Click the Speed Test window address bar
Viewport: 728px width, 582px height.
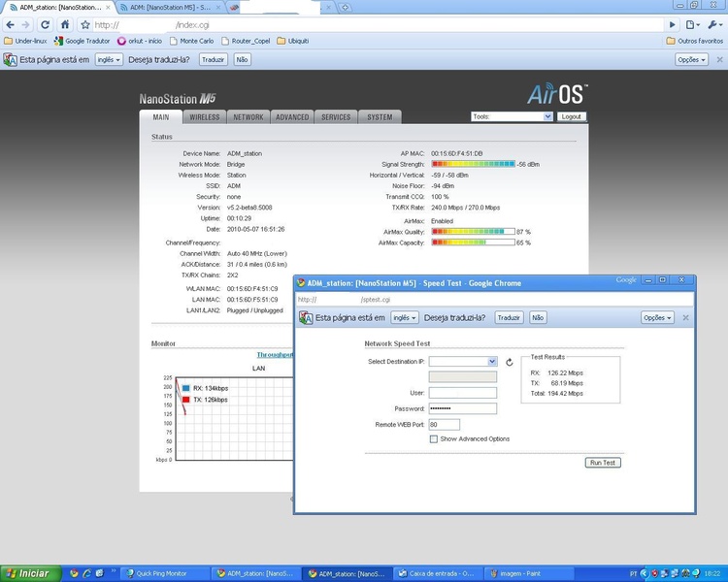pyautogui.click(x=494, y=300)
